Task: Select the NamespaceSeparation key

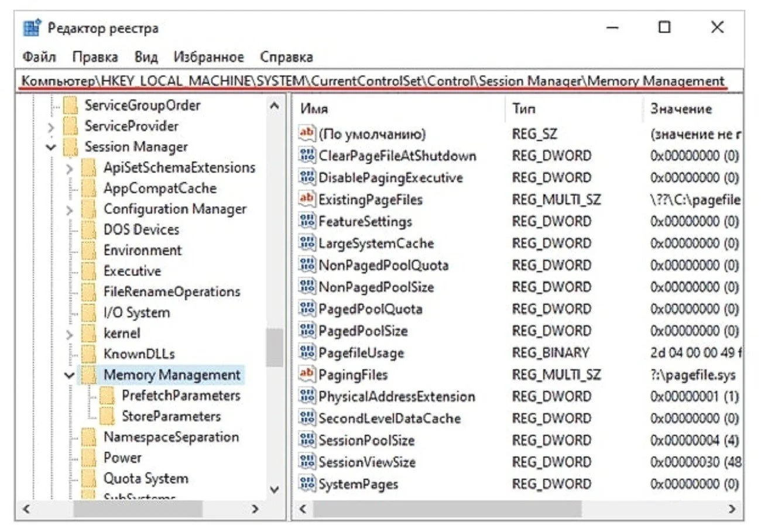Action: 171,437
